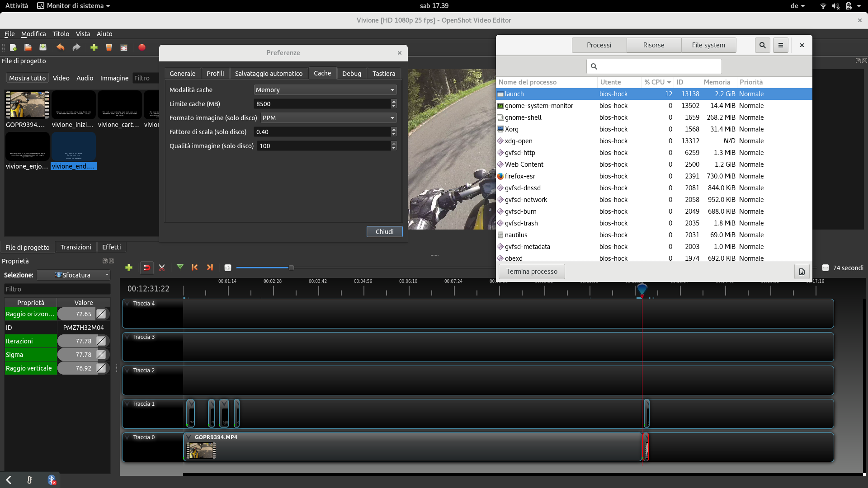Click Termina processo to kill selected process

(x=531, y=271)
